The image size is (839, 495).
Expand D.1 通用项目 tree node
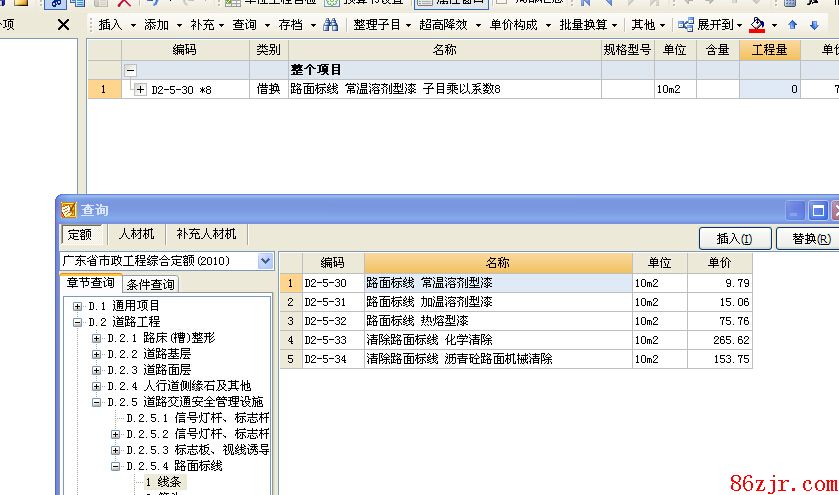pyautogui.click(x=78, y=306)
